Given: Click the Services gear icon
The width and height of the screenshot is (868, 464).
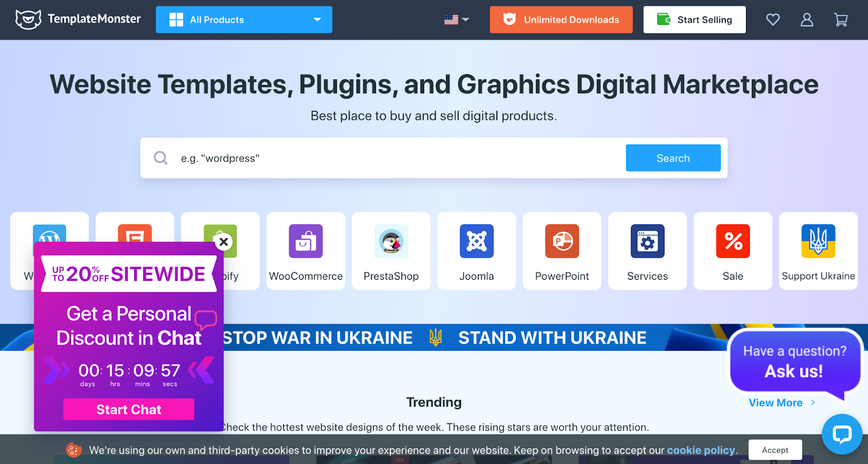Looking at the screenshot, I should pyautogui.click(x=648, y=241).
